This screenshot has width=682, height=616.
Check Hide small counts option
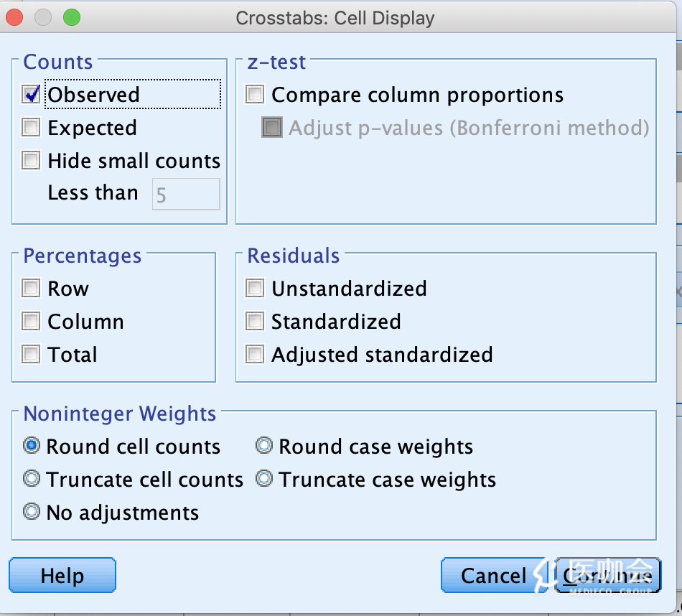click(x=32, y=160)
